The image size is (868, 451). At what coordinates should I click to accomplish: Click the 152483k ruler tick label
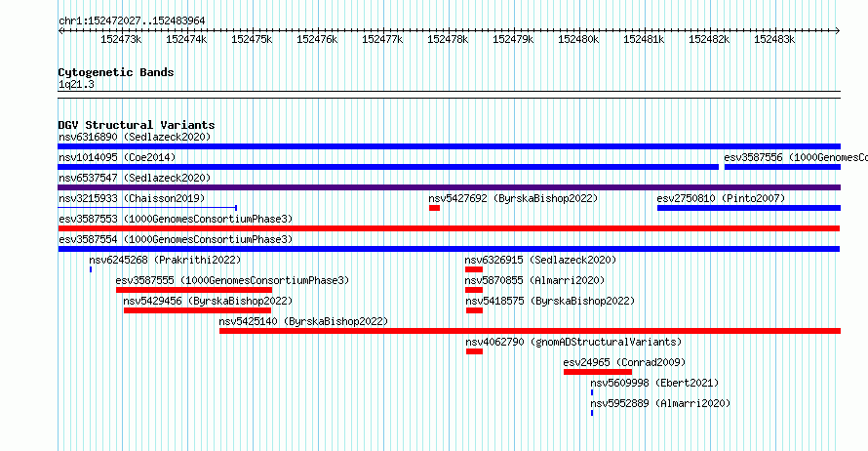pyautogui.click(x=774, y=40)
